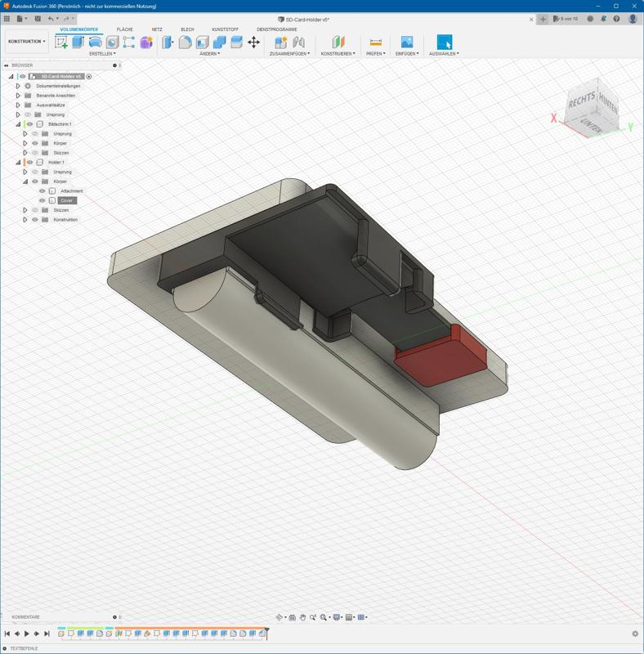Jump to timeline beginning
The height and width of the screenshot is (654, 644).
(x=7, y=634)
